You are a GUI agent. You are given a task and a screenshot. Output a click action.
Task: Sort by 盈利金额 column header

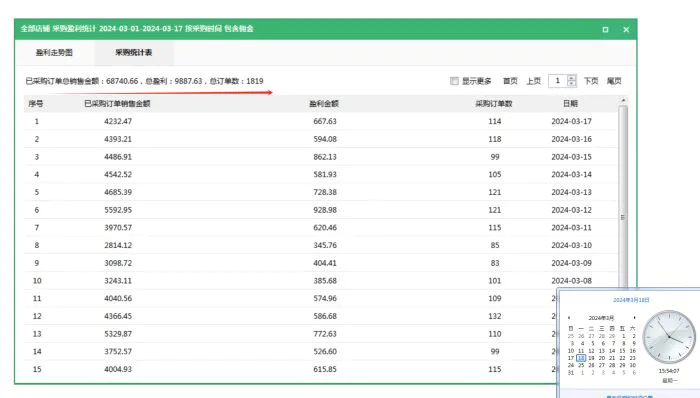click(x=324, y=104)
